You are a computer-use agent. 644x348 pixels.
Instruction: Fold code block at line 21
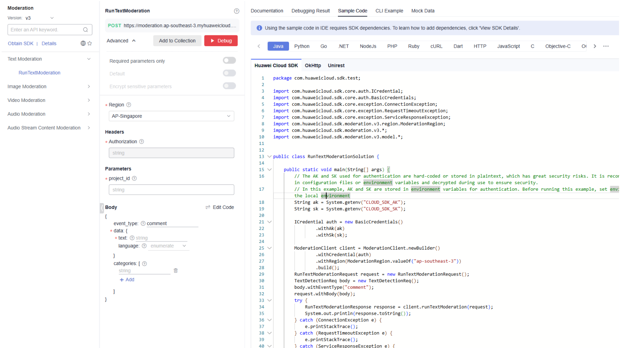[x=269, y=222]
